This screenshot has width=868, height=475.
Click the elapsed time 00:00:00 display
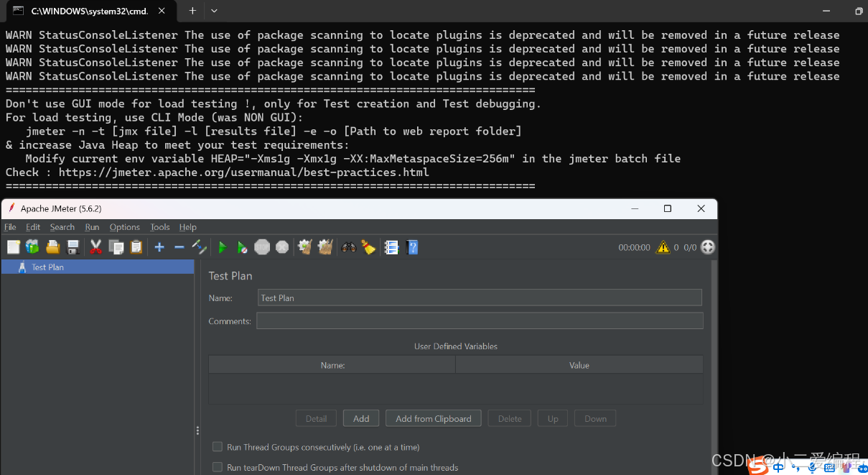[x=635, y=247]
